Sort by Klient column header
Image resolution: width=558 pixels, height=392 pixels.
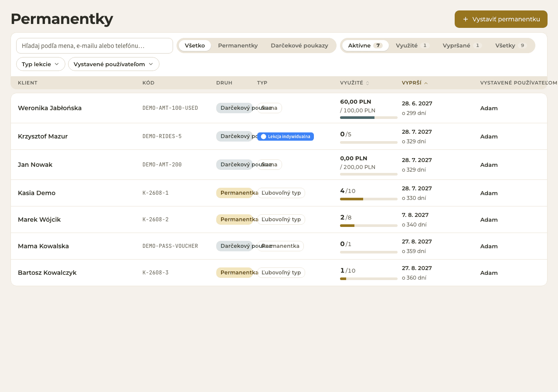[27, 83]
